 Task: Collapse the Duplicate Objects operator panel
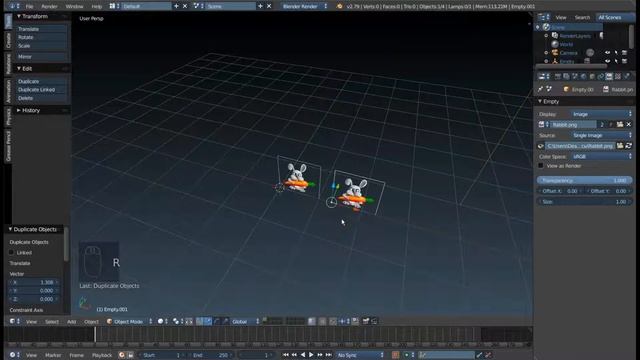10,229
